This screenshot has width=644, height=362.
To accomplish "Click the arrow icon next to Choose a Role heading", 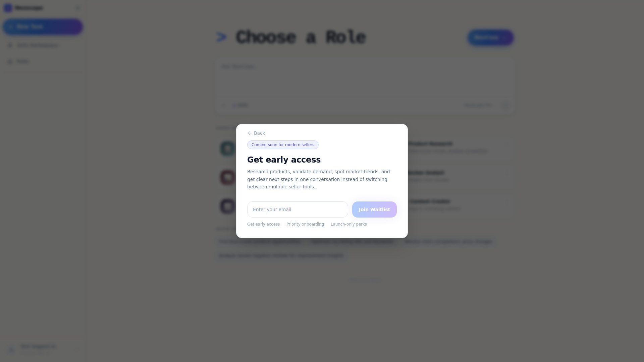I will [221, 37].
